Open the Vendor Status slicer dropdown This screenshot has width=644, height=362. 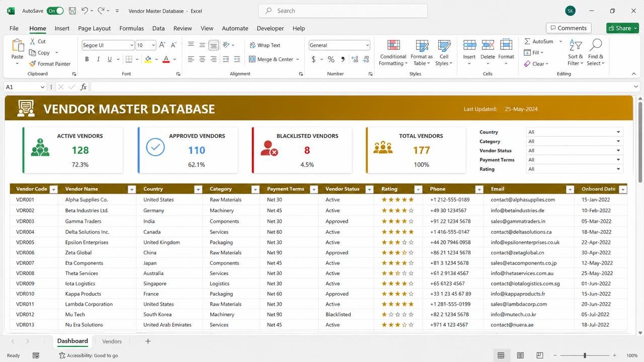coord(618,150)
